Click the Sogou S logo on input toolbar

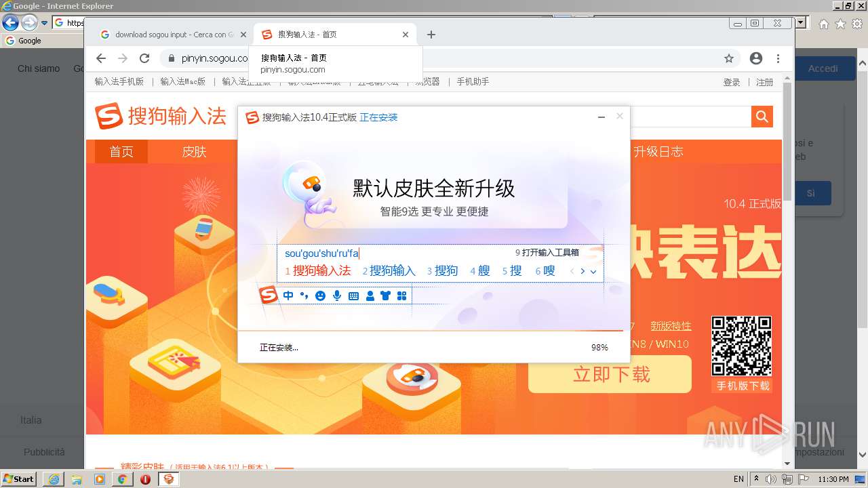pos(269,296)
